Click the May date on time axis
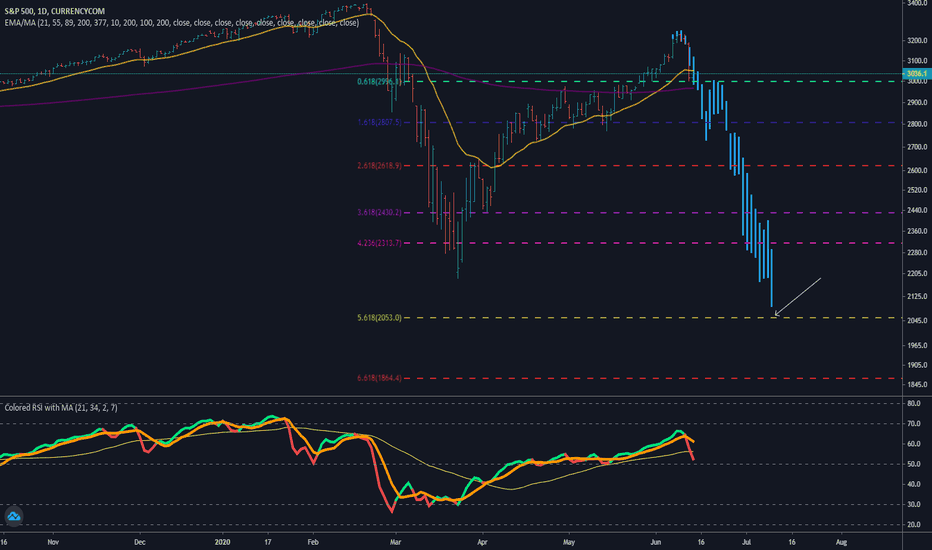 (x=569, y=542)
